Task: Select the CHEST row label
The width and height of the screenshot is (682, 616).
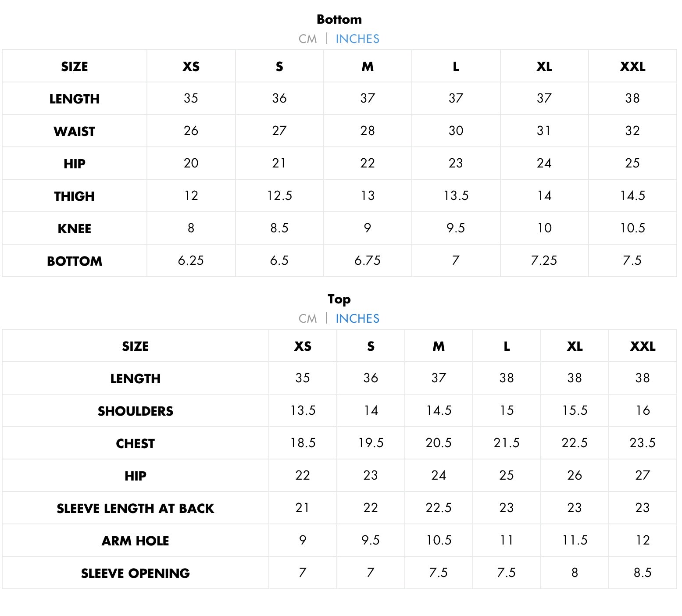Action: 135,444
